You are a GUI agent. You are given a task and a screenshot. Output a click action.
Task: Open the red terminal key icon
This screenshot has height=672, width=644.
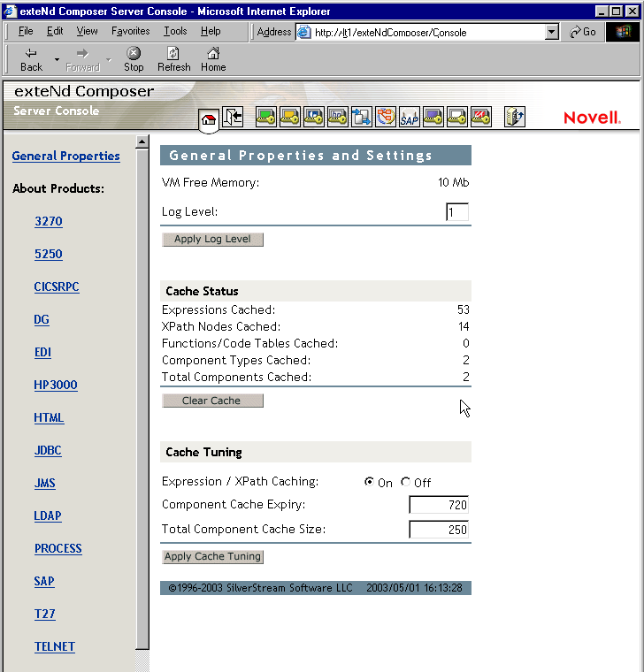(481, 117)
